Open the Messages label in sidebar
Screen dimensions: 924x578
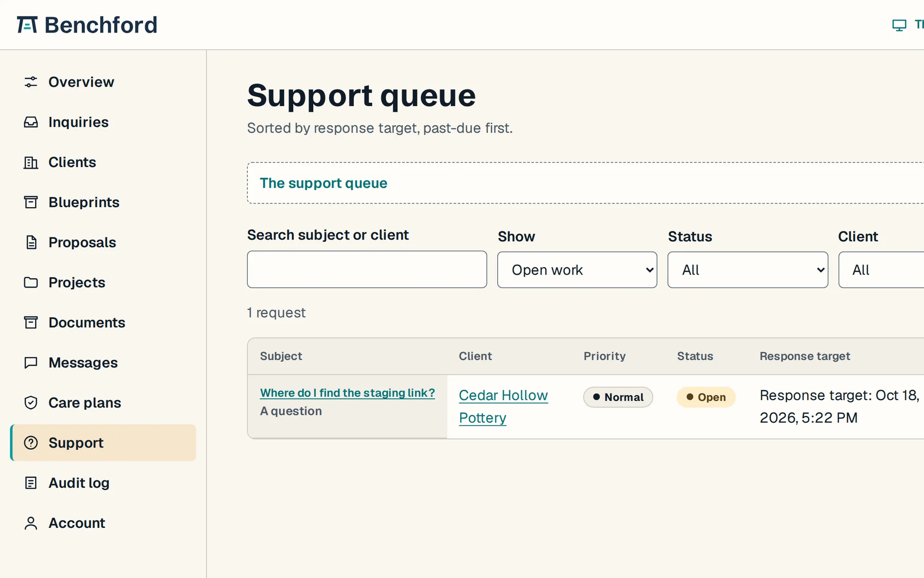click(83, 363)
